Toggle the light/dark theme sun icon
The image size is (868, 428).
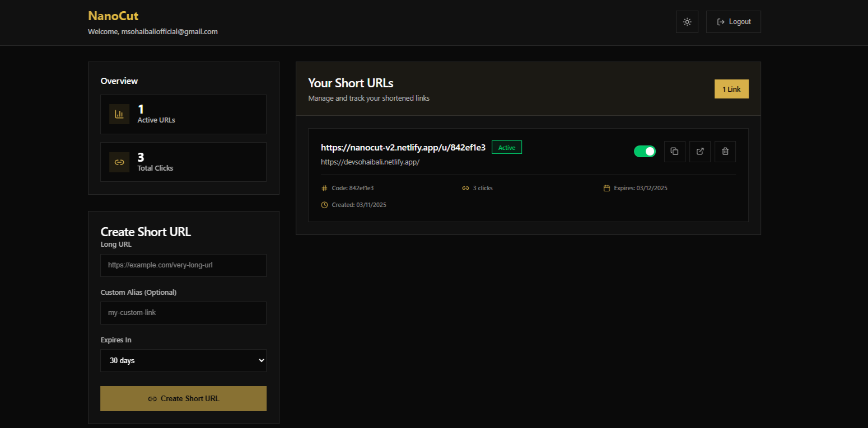687,22
